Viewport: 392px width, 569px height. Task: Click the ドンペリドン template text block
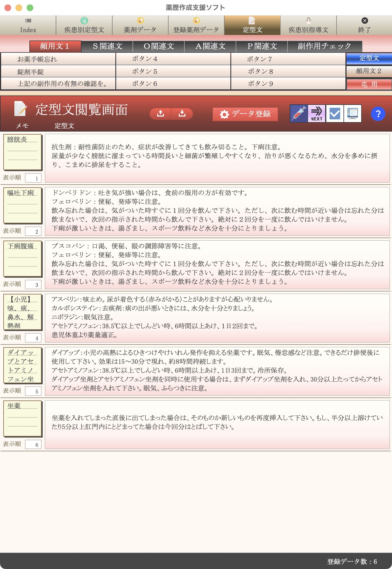(217, 212)
